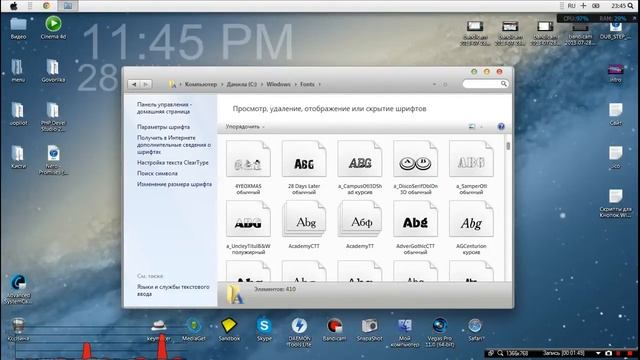Launch DAEMON Tools Lite from the dock
Image resolution: width=640 pixels, height=360 pixels.
pos(299,332)
